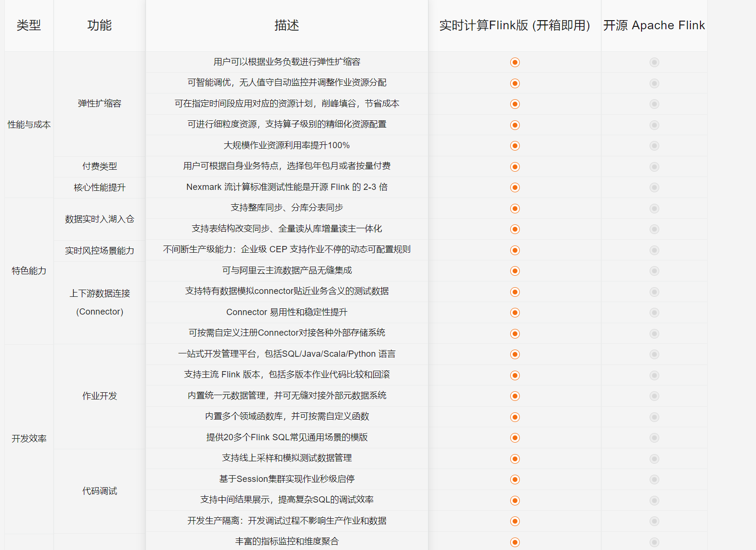The height and width of the screenshot is (550, 756).
Task: Click orange radio for 支持整库同步 row
Action: point(515,209)
